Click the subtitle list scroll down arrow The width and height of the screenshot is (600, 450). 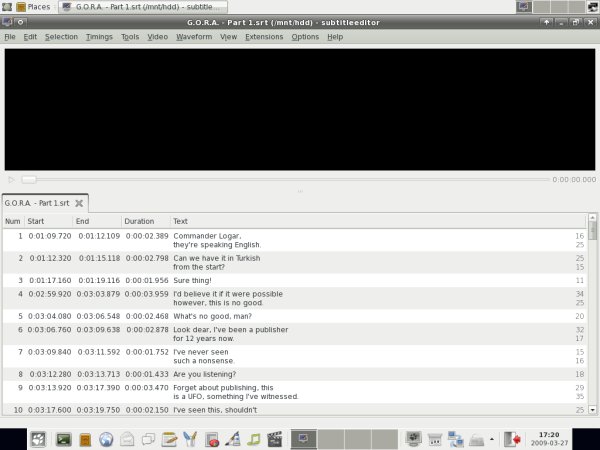[592, 410]
